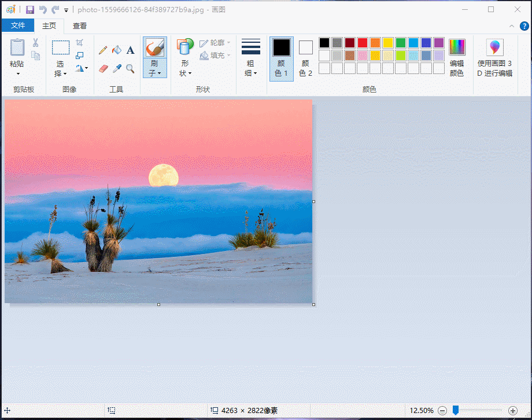The image size is (532, 420).
Task: Switch to the 查看 tab
Action: [80, 25]
